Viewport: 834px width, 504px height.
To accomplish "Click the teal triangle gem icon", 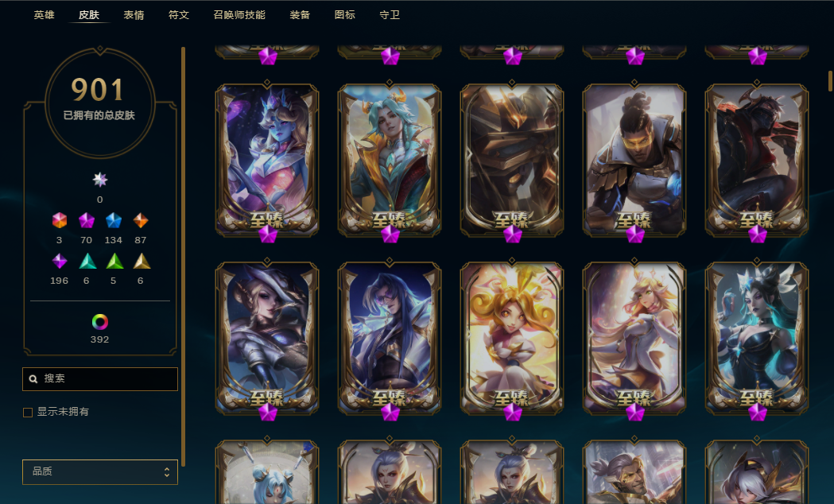I will tap(87, 261).
